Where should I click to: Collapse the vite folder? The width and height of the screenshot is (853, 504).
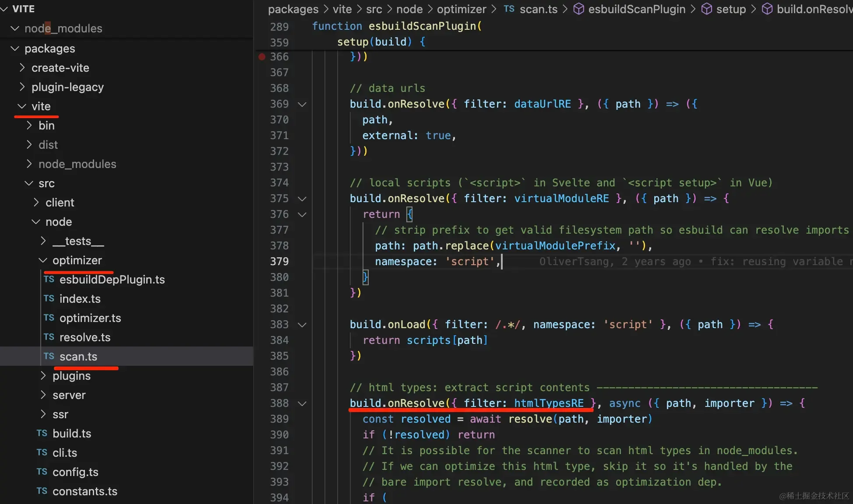22,106
